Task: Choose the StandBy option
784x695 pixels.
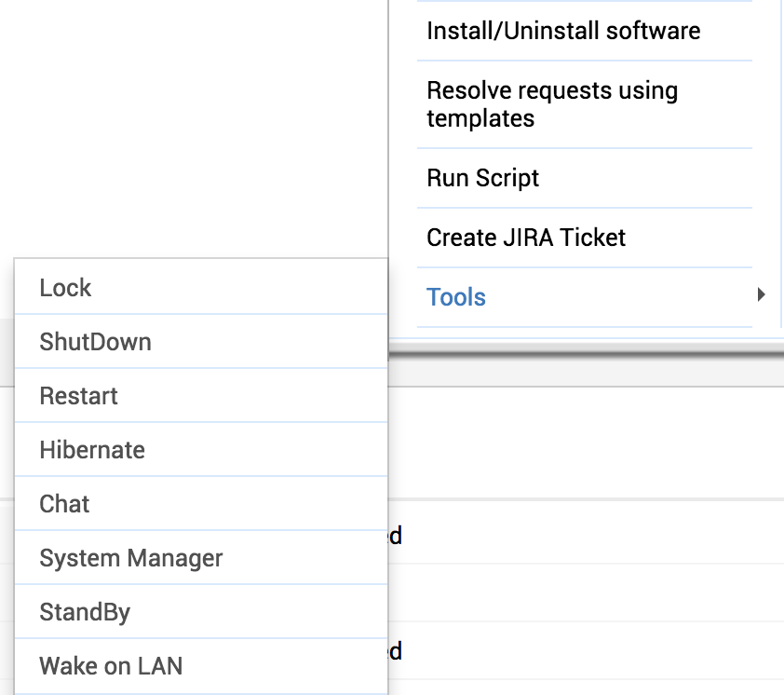Action: pos(85,612)
